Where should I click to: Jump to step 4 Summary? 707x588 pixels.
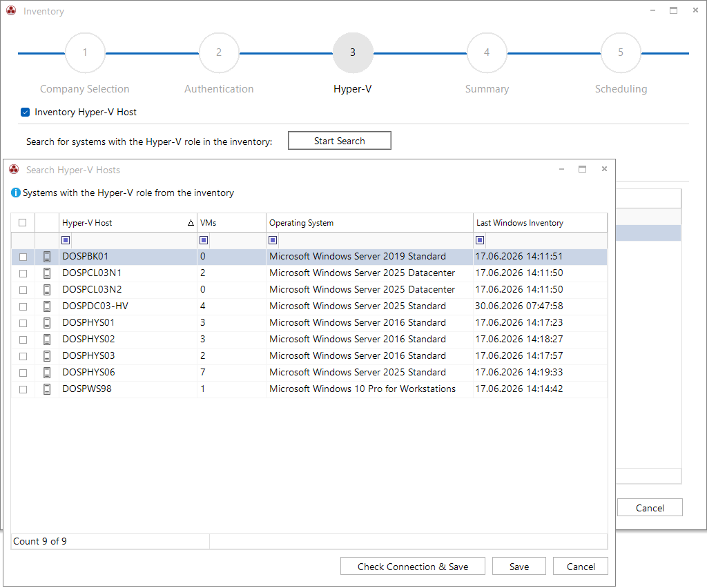487,52
